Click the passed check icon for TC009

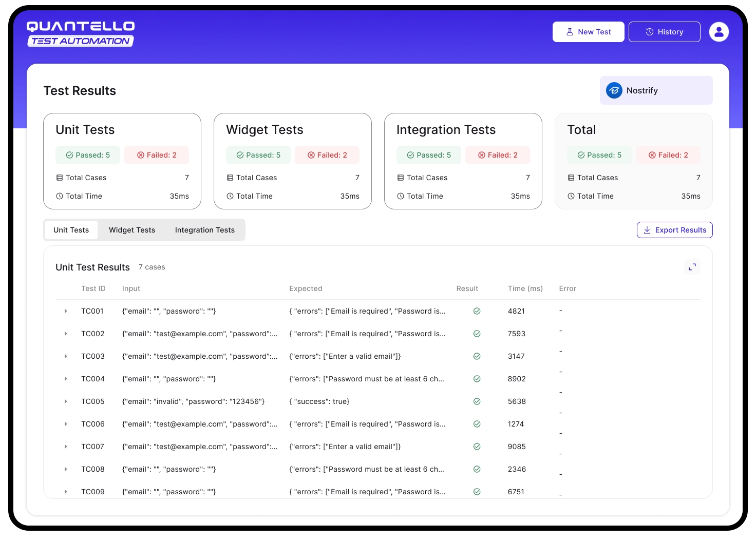(x=477, y=492)
